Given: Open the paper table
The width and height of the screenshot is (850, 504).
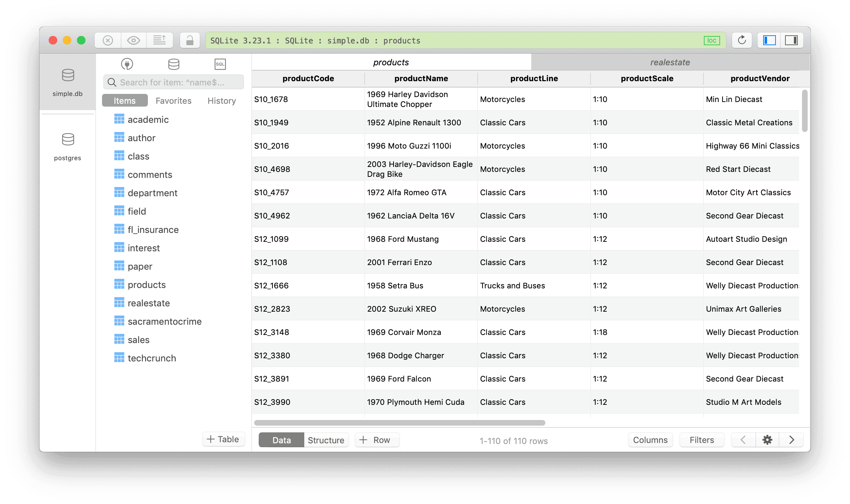Looking at the screenshot, I should (133, 266).
